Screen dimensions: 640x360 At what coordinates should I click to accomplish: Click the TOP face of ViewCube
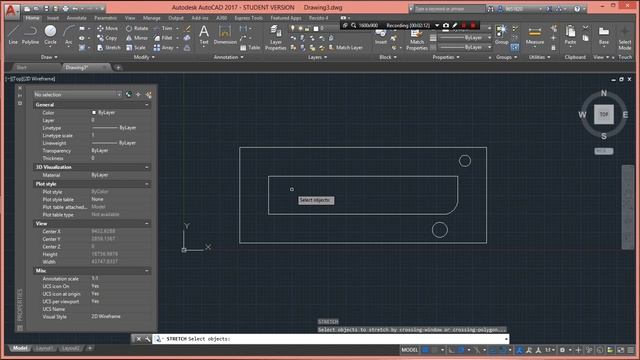click(x=604, y=115)
